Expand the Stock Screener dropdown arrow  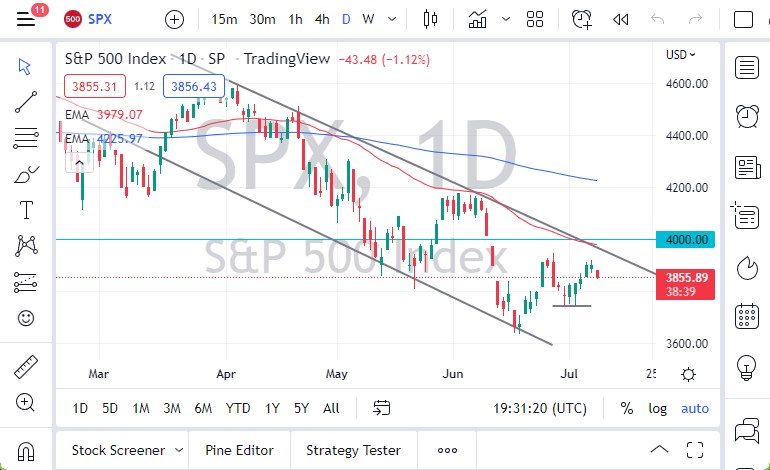(179, 451)
